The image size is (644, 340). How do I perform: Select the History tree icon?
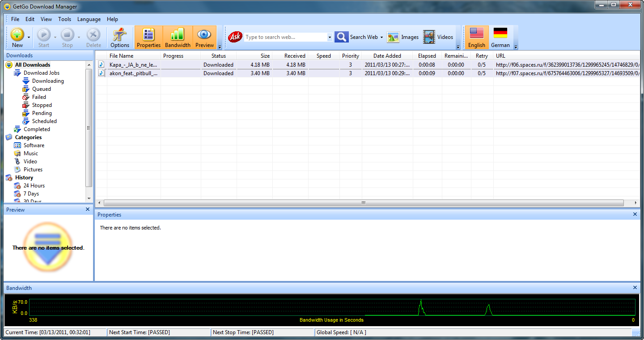point(9,178)
